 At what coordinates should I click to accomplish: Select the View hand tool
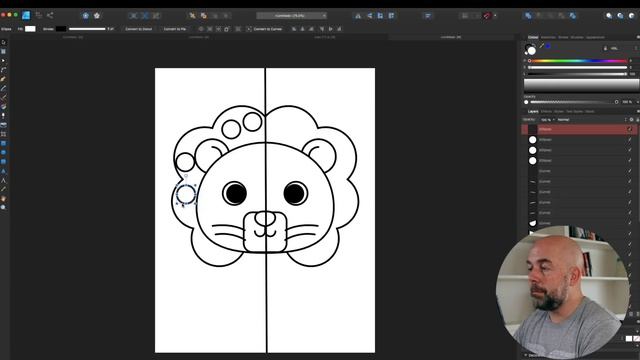pyautogui.click(x=4, y=198)
